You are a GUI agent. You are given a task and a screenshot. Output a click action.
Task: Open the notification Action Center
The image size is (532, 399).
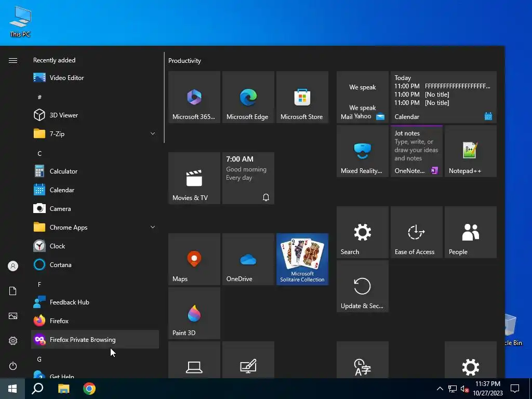(515, 389)
